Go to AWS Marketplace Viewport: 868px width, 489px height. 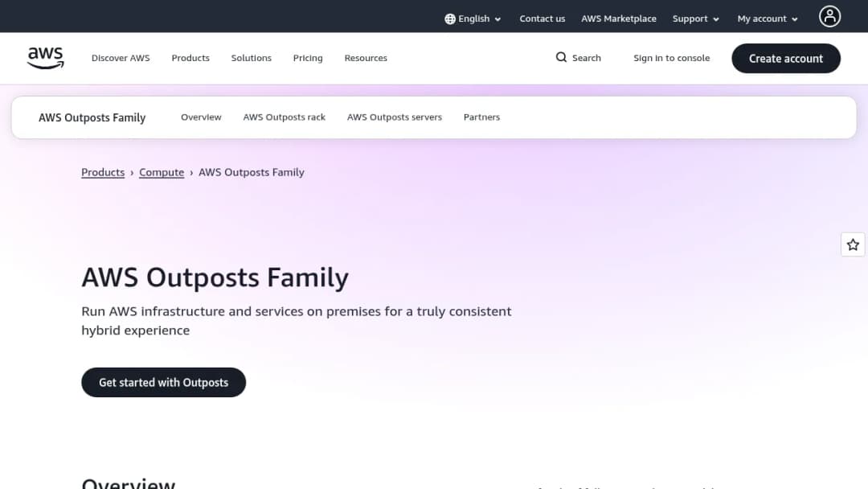(618, 18)
